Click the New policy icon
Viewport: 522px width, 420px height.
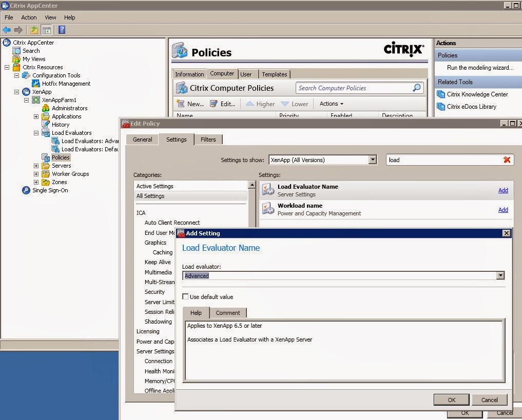(181, 104)
